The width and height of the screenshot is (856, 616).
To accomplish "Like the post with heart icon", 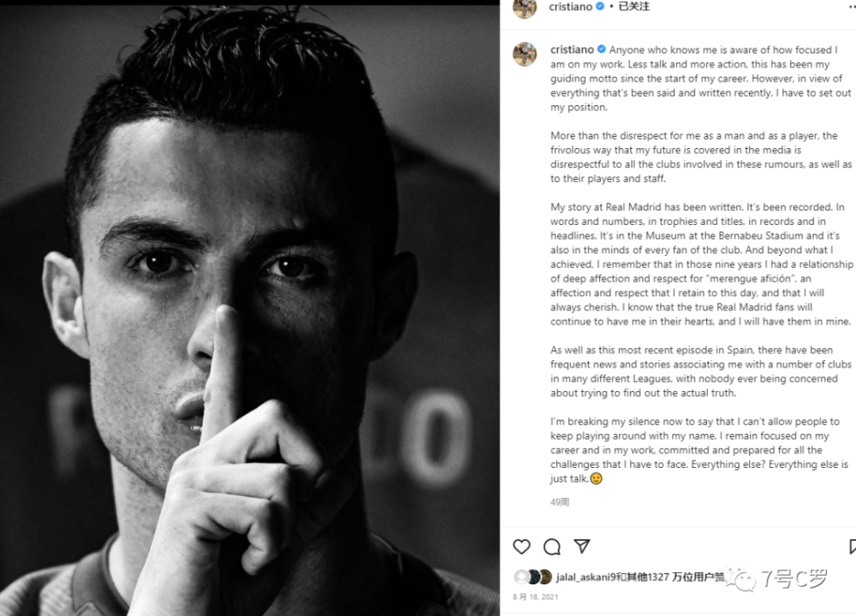I will click(521, 546).
